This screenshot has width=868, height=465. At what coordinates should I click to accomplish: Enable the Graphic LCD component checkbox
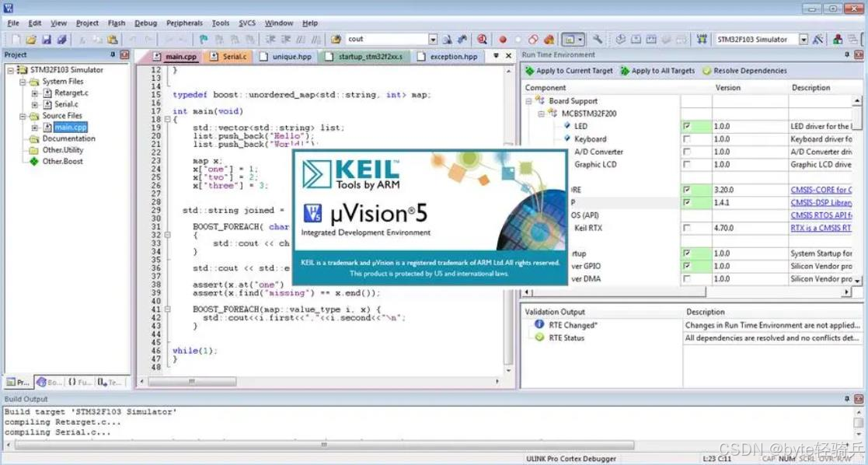point(687,165)
